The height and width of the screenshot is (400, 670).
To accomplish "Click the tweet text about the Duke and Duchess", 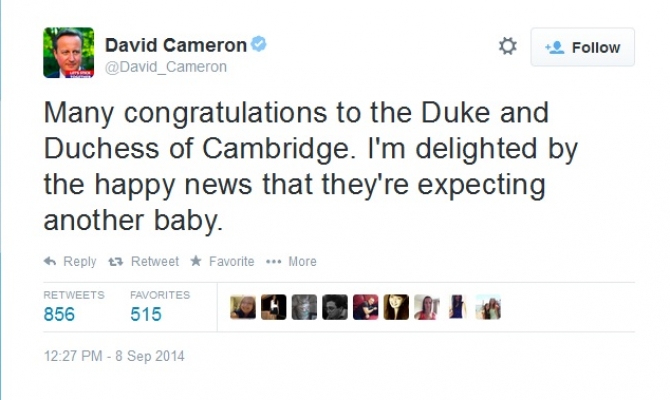I will click(x=310, y=165).
